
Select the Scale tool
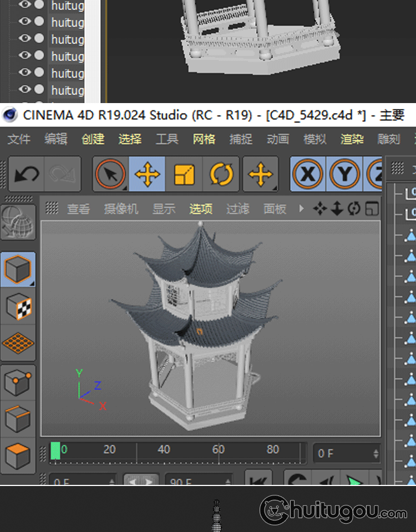[184, 175]
